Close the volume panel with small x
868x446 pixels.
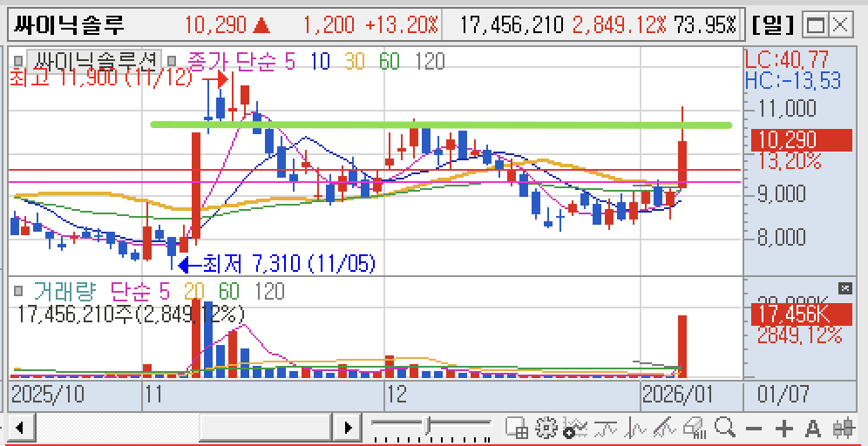coord(844,288)
